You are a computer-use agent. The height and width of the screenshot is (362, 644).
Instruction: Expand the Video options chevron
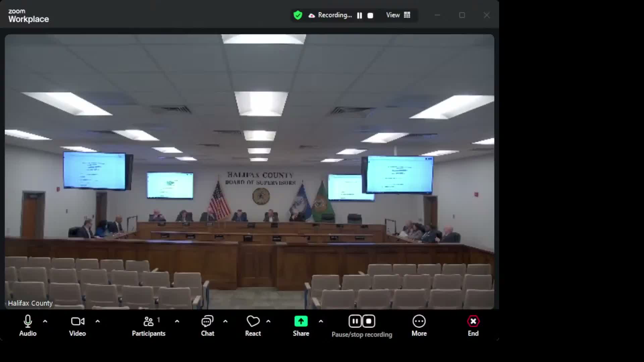[98, 321]
